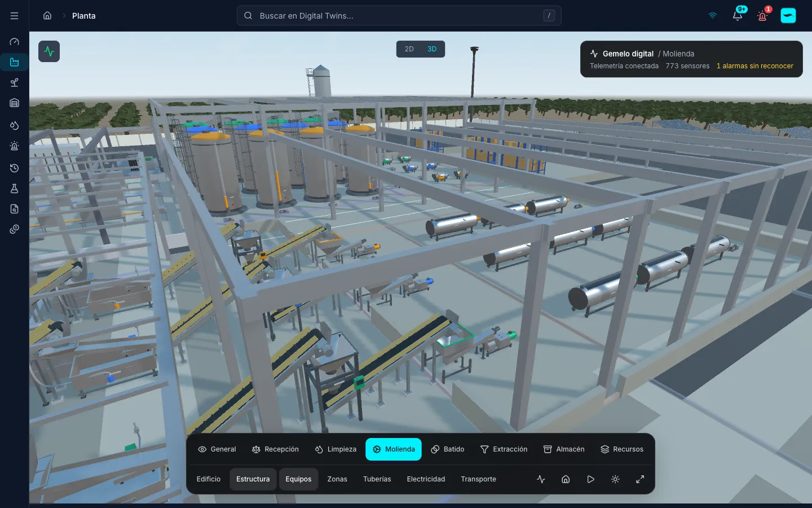Reset view with home icon in bottom toolbar
This screenshot has height=508, width=812.
pos(566,479)
